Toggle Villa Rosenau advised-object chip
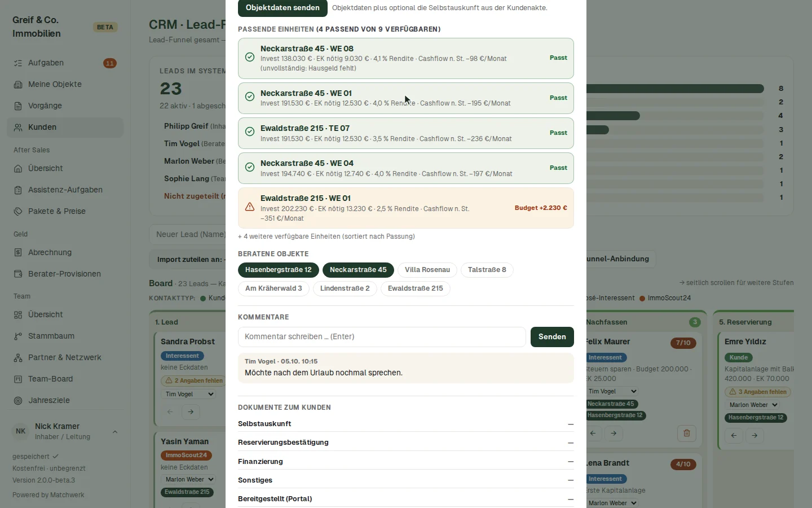Viewport: 812px width, 508px height. coord(427,270)
